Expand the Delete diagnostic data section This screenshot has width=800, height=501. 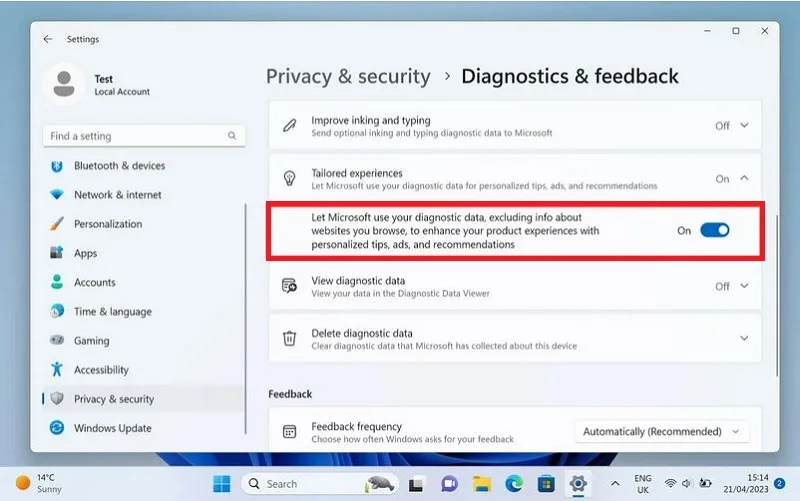[744, 338]
